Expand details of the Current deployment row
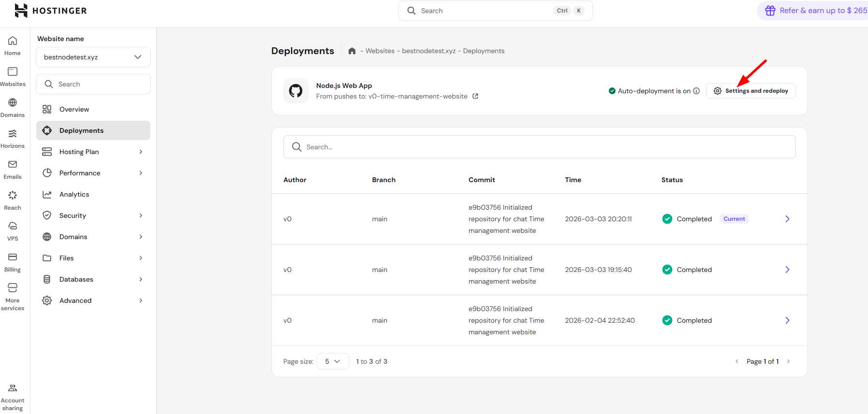This screenshot has width=868, height=414. (x=787, y=219)
